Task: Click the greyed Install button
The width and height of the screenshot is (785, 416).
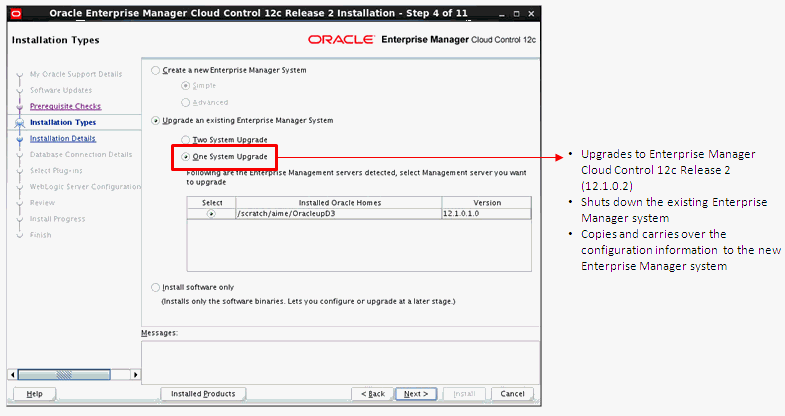Action: [464, 394]
